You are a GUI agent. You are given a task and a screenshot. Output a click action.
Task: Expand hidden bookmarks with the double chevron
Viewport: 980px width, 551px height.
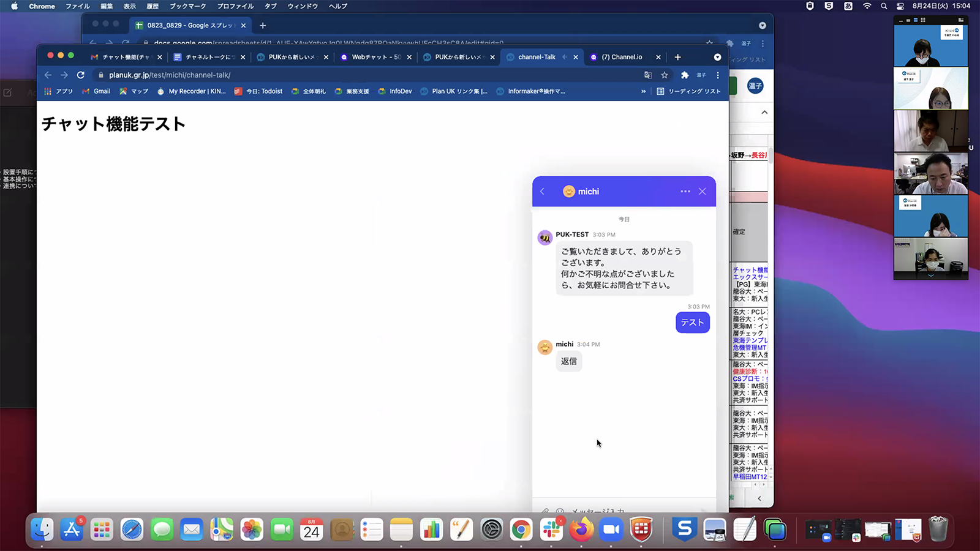(643, 91)
